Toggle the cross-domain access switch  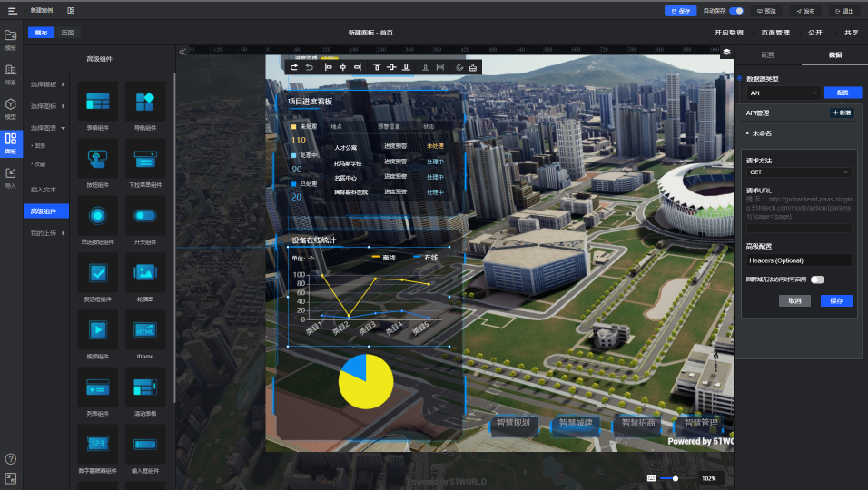click(818, 279)
